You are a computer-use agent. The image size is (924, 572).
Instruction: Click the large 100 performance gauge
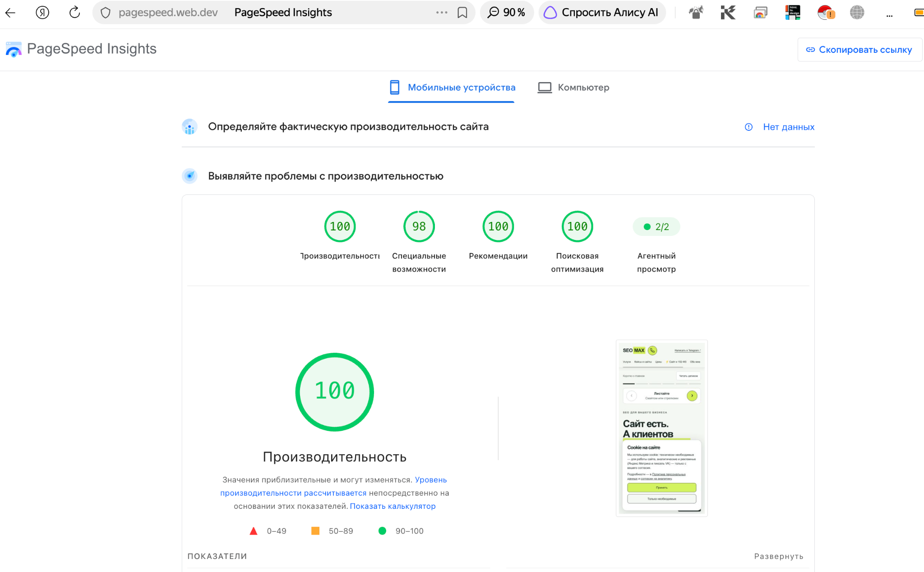(x=334, y=392)
